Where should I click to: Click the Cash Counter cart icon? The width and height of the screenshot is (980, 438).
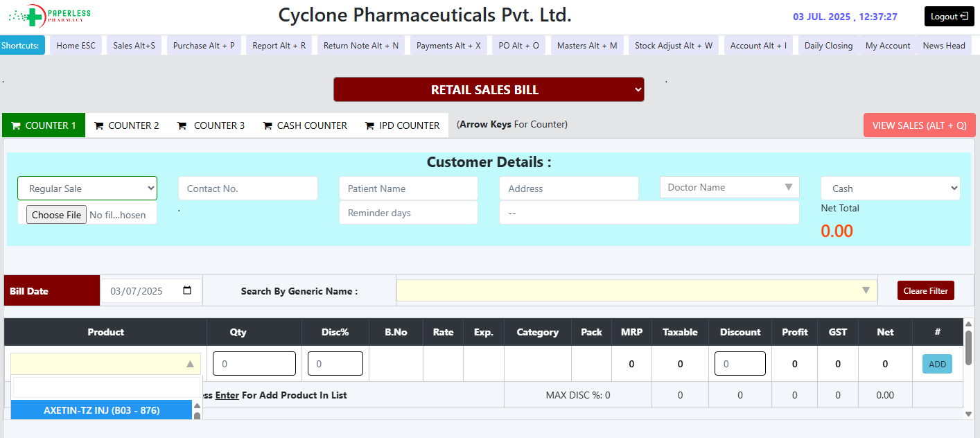[268, 126]
